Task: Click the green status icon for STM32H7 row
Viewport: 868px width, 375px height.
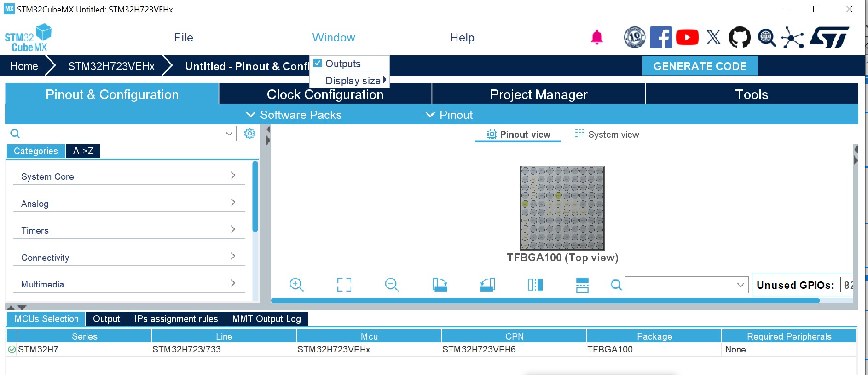Action: [12, 350]
